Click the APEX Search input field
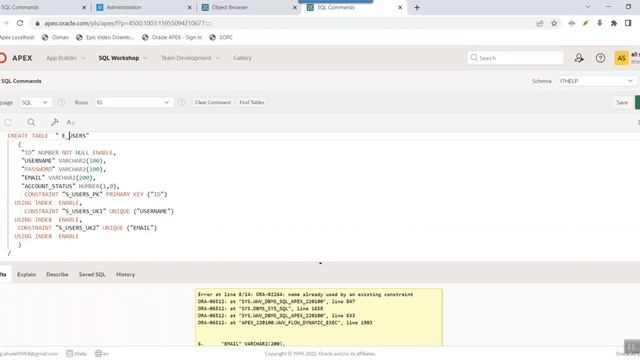The width and height of the screenshot is (640, 360). point(516,58)
